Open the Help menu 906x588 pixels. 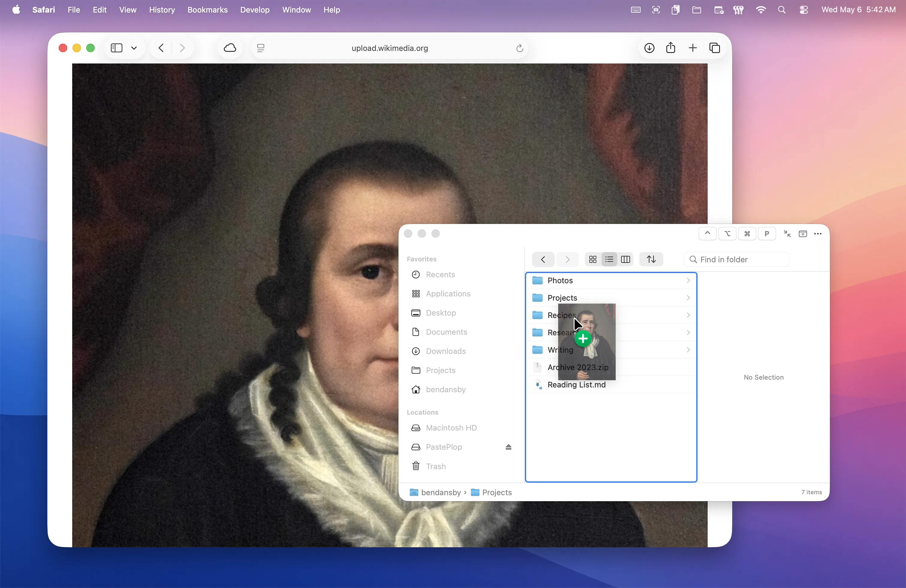click(x=332, y=10)
